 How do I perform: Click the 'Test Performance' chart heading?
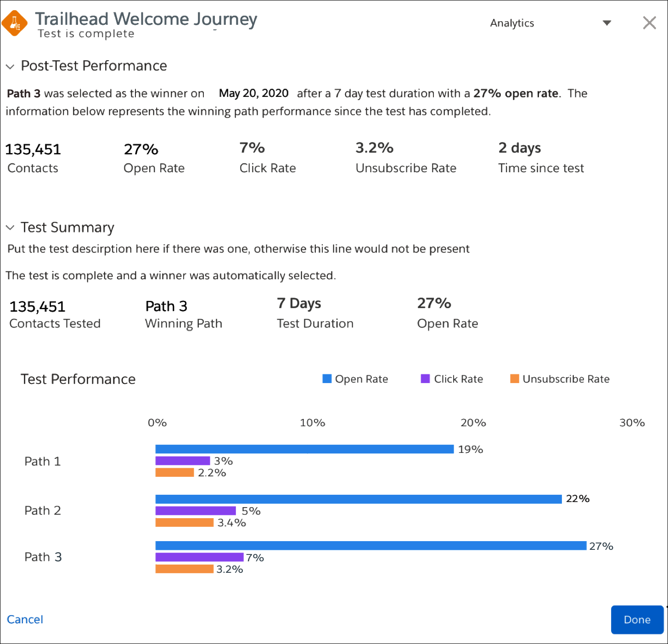78,379
